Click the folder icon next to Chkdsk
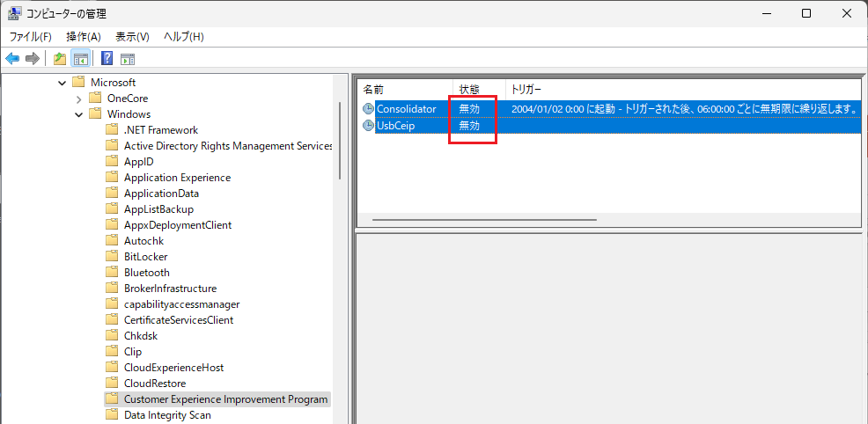The width and height of the screenshot is (868, 424). click(112, 335)
